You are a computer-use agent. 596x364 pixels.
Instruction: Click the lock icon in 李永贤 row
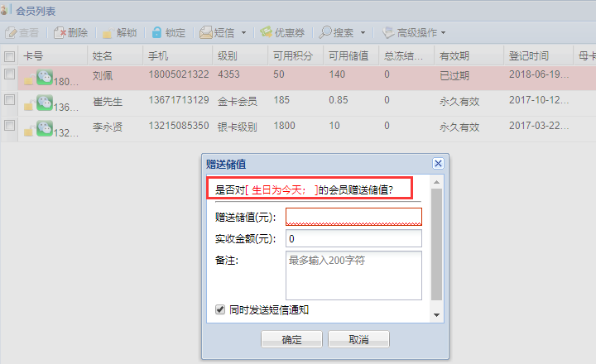click(x=28, y=132)
